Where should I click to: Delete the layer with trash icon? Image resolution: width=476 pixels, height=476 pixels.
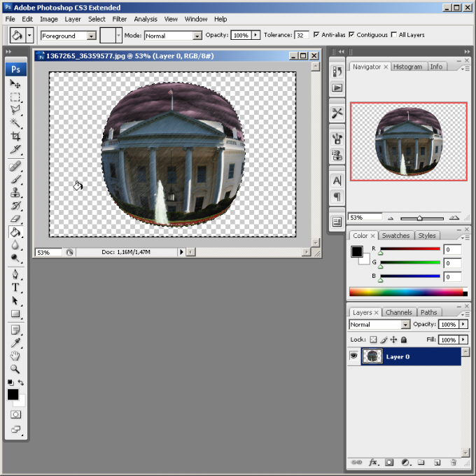pyautogui.click(x=453, y=462)
